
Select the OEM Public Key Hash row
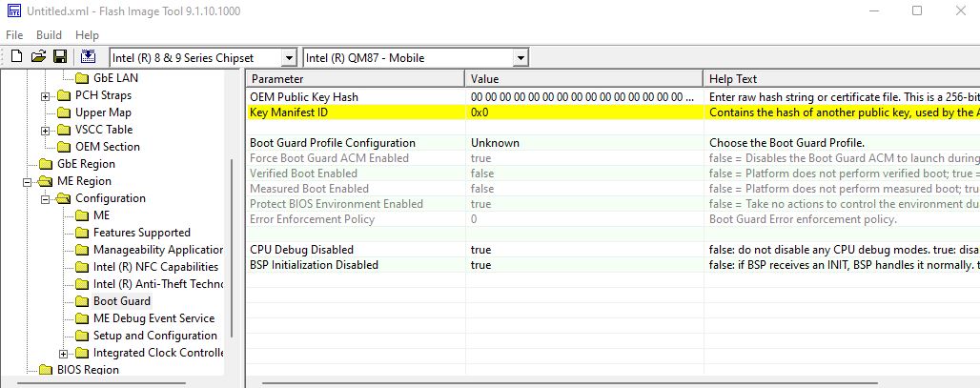coord(613,97)
